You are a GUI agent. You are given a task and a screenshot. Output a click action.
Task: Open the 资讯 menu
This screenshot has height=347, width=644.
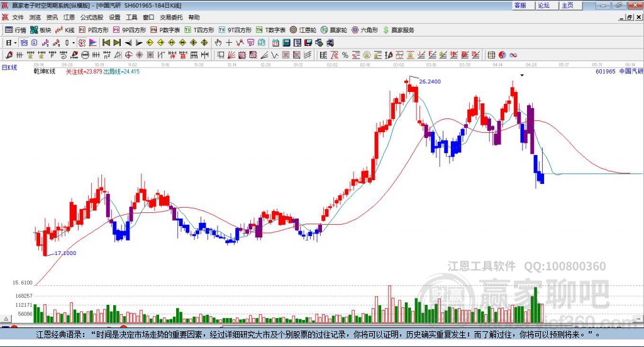(x=52, y=17)
